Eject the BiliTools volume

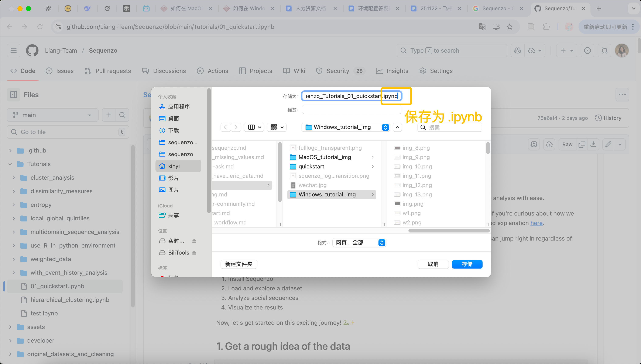(x=194, y=252)
